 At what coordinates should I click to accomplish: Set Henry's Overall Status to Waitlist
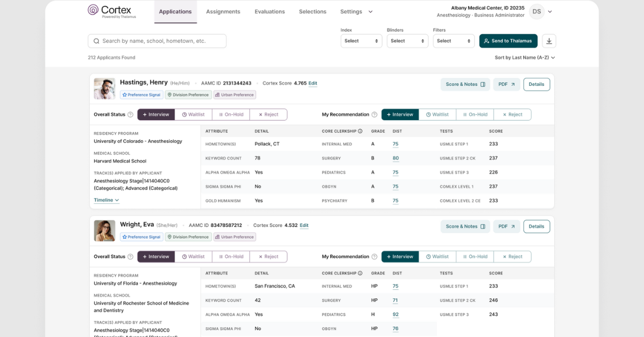193,114
